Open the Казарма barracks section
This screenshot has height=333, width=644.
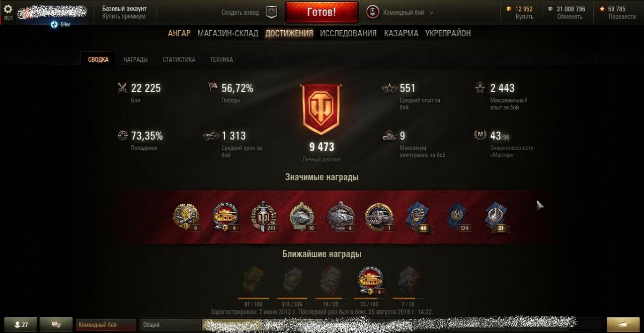[401, 33]
